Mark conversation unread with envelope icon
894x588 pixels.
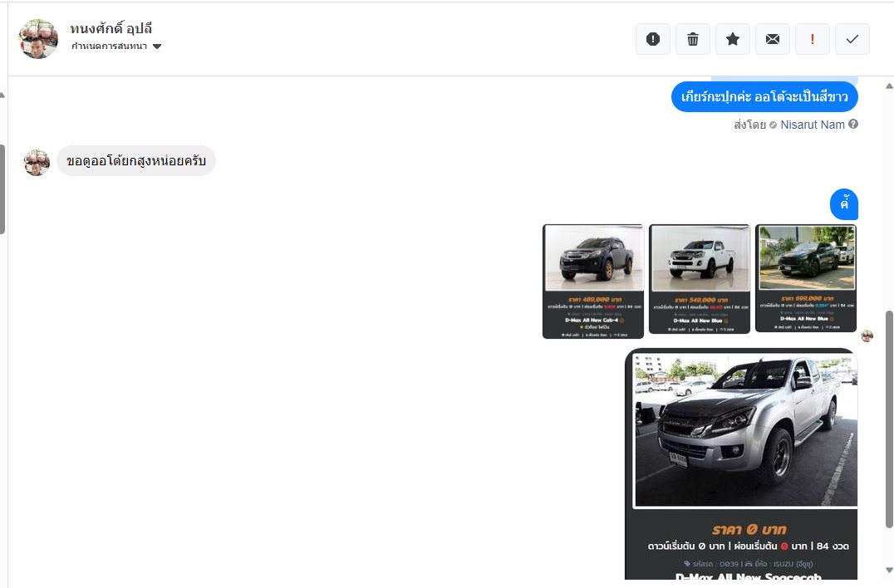773,39
